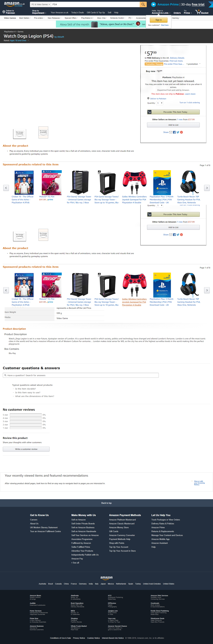Click the search magnifier button
The height and width of the screenshot is (644, 213).
click(x=143, y=4)
